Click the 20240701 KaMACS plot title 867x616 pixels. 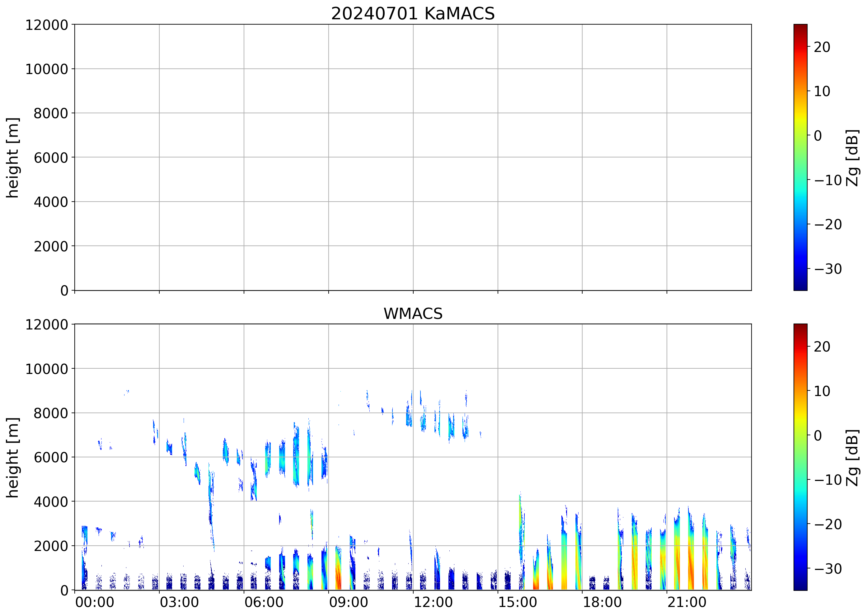pos(413,14)
